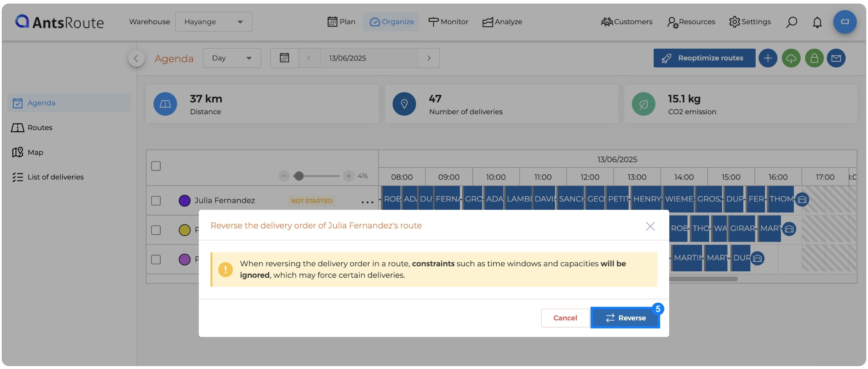Image resolution: width=868 pixels, height=369 pixels.
Task: Click second route's end warehouse icon
Action: 789,229
